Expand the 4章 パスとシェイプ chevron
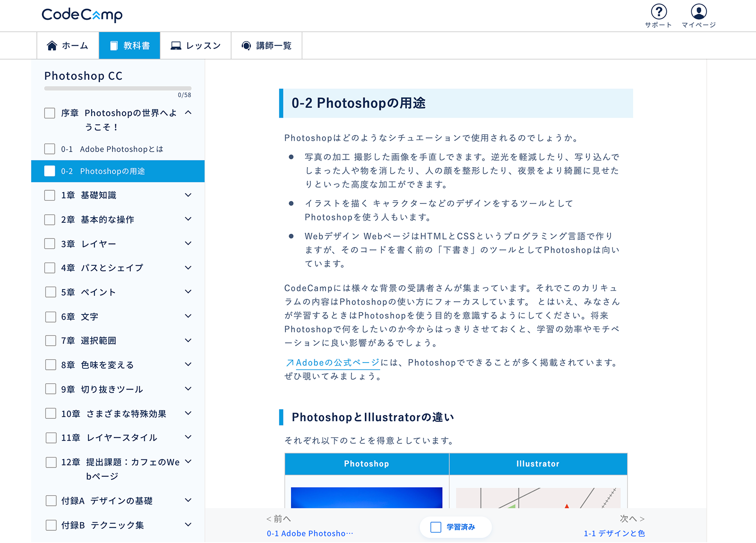756x543 pixels. pos(188,267)
